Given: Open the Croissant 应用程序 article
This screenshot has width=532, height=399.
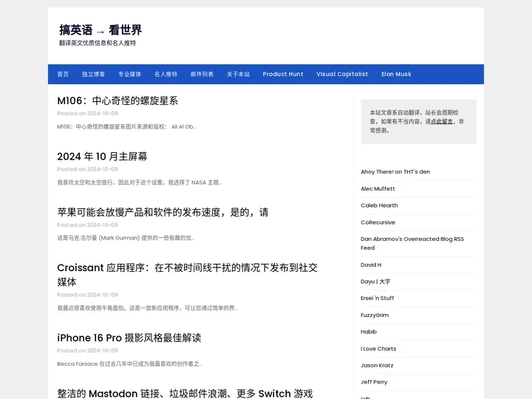Looking at the screenshot, I should coord(187,274).
